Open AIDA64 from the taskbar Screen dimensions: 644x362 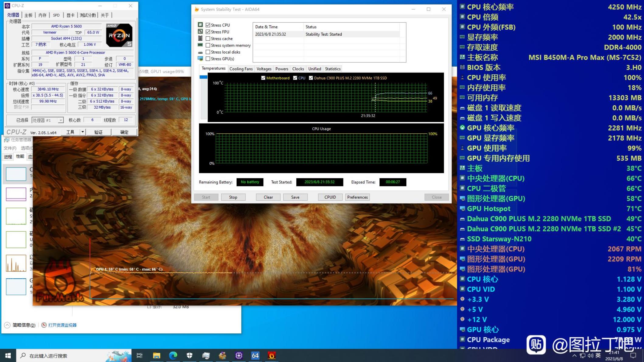(255, 355)
